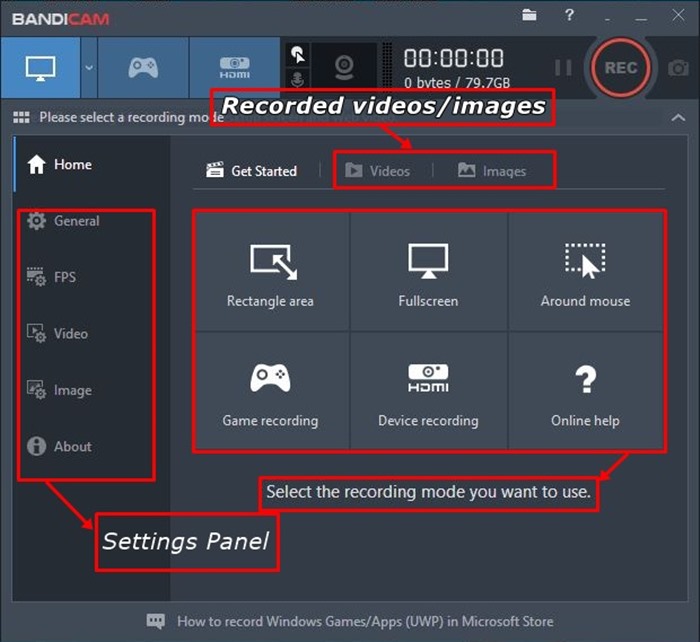The image size is (700, 642).
Task: Pause the recording
Action: (x=563, y=68)
